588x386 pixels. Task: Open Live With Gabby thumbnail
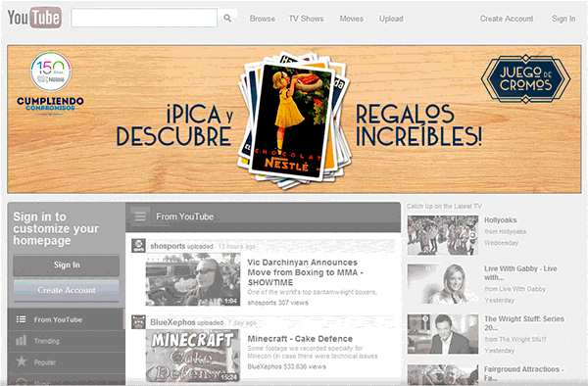[x=443, y=284]
